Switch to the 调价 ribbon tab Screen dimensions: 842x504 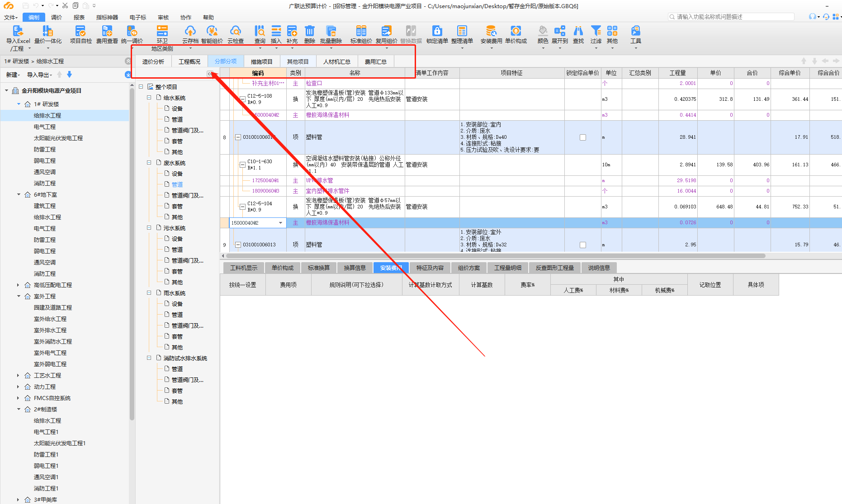[x=57, y=17]
